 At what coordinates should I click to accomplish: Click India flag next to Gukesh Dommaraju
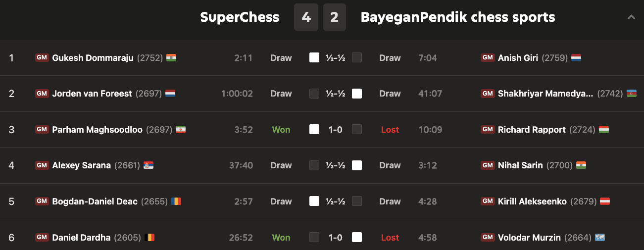[171, 58]
